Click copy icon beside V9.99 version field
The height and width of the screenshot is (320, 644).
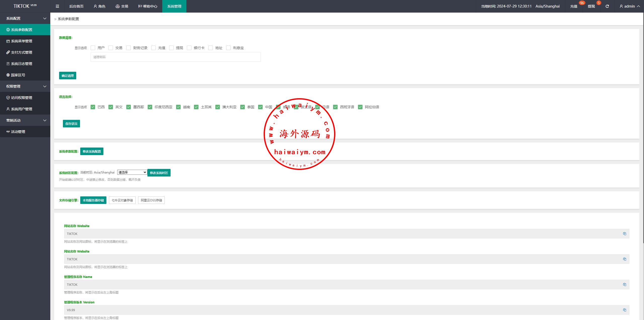[x=624, y=310]
